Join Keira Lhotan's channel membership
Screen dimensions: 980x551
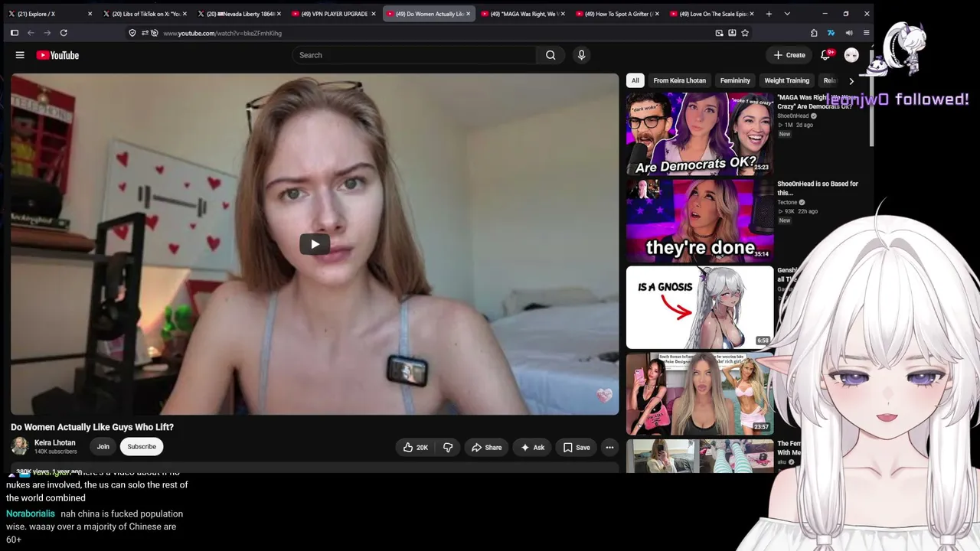(x=103, y=447)
